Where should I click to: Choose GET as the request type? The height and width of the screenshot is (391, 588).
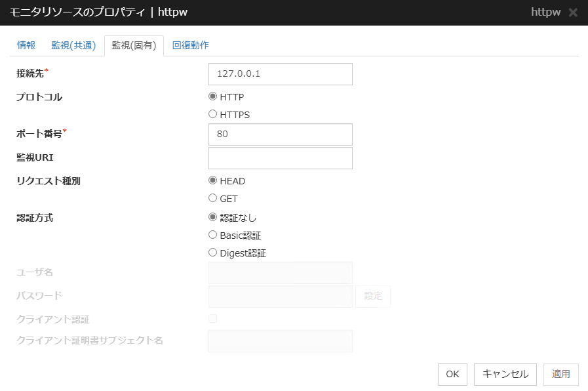[x=212, y=198]
